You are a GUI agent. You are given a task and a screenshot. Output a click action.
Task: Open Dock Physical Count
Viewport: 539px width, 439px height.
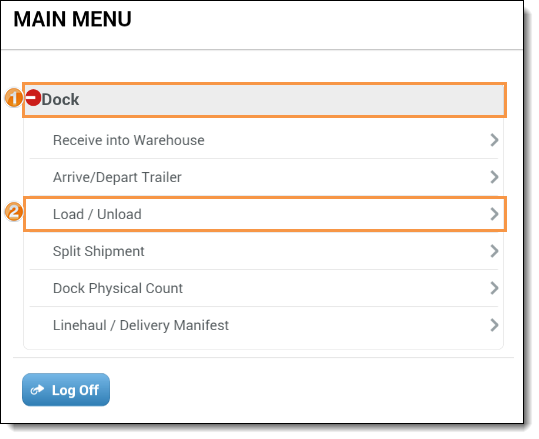click(x=264, y=288)
